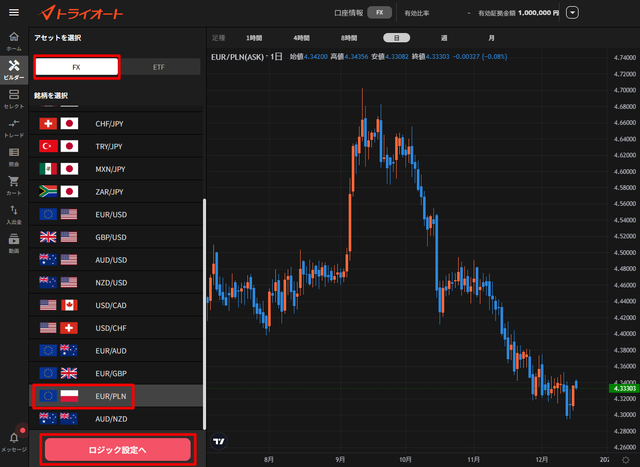Click the green 4.33303 price label

point(624,388)
